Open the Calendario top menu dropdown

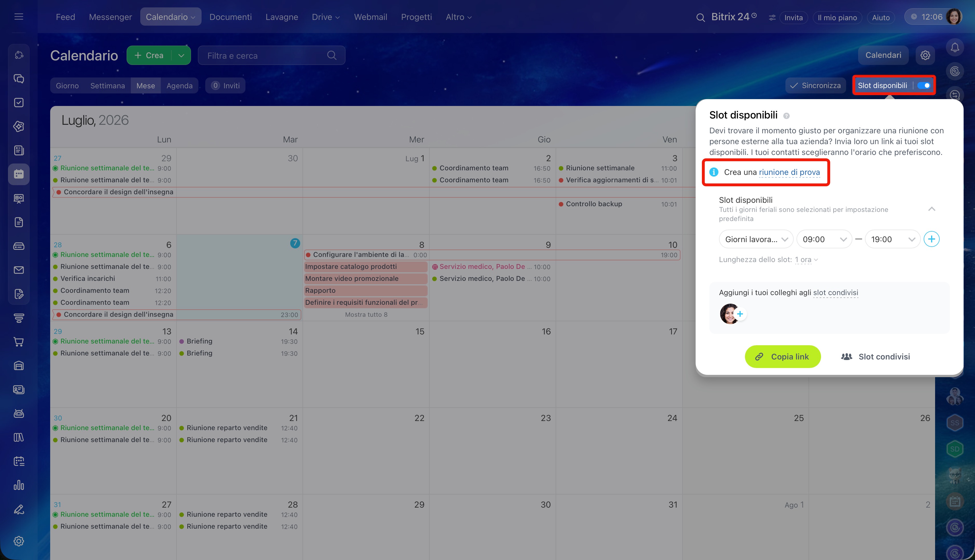pos(170,17)
